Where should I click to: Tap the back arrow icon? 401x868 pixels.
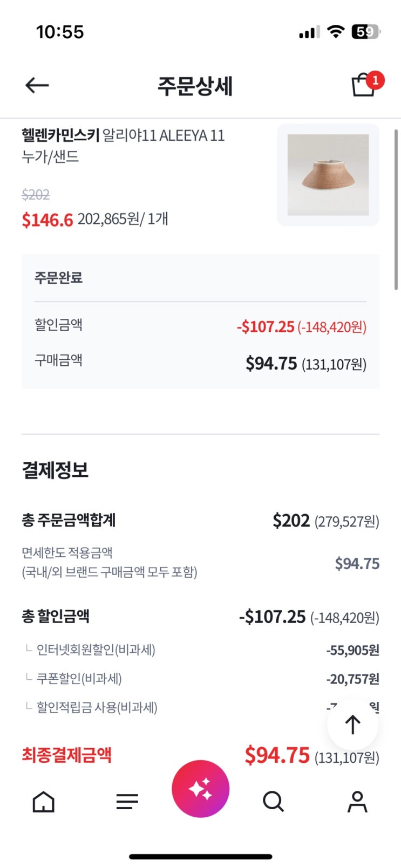[37, 85]
